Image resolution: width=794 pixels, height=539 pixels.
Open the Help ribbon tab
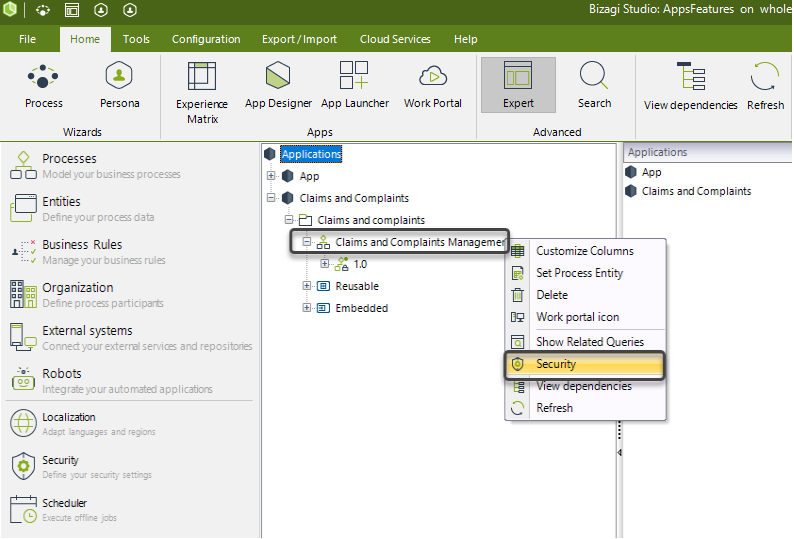(465, 39)
